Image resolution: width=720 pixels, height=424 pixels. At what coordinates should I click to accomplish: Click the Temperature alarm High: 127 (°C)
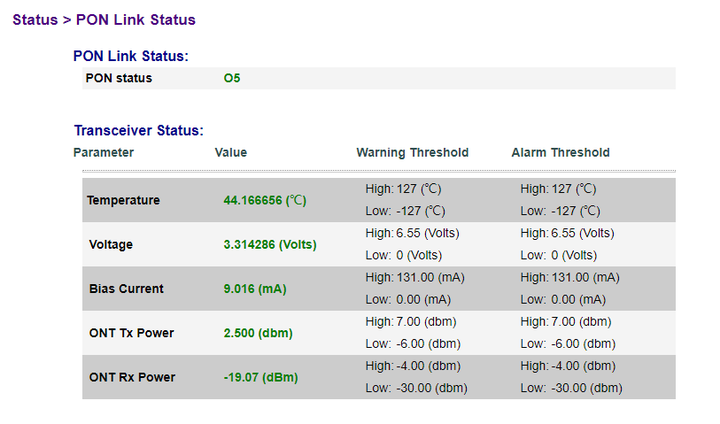(558, 189)
